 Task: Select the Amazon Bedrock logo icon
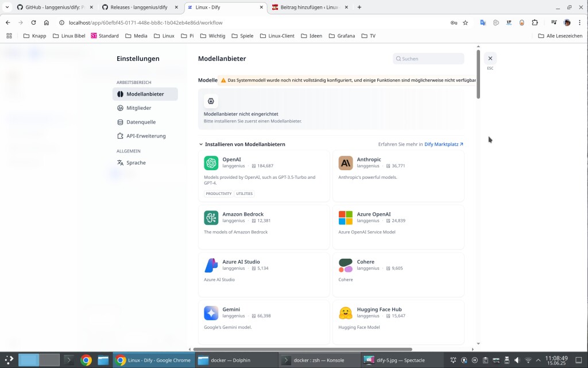[211, 218]
